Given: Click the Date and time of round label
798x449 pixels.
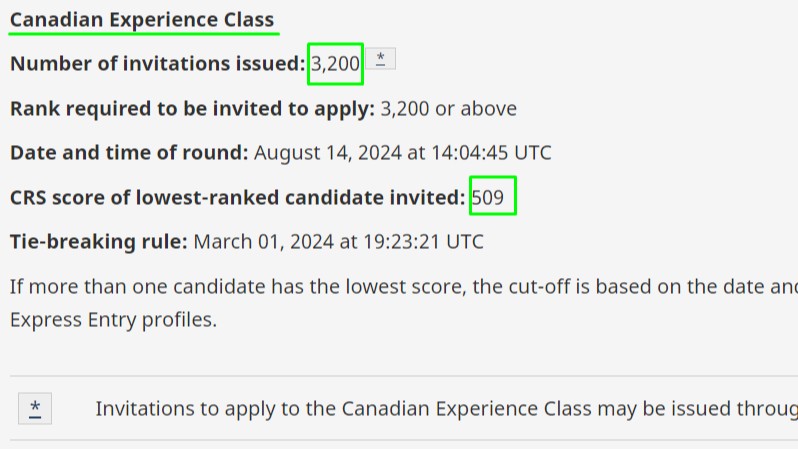Looking at the screenshot, I should [129, 153].
